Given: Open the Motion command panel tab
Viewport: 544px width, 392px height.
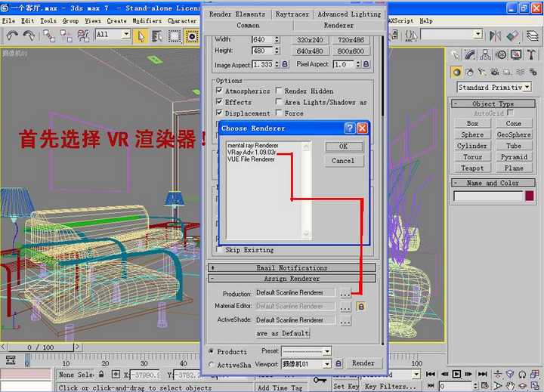Looking at the screenshot, I should (501, 54).
